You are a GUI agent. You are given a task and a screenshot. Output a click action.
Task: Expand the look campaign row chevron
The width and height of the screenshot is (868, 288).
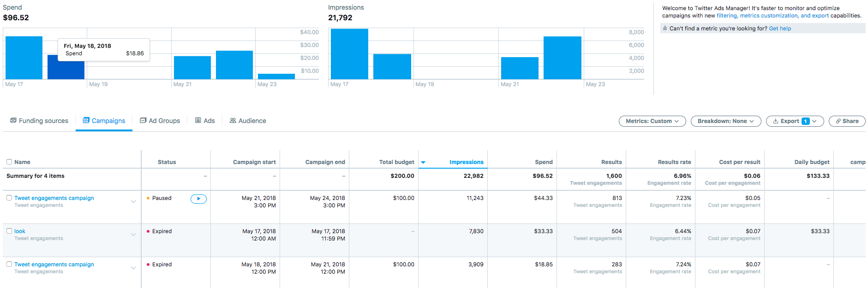click(x=133, y=235)
